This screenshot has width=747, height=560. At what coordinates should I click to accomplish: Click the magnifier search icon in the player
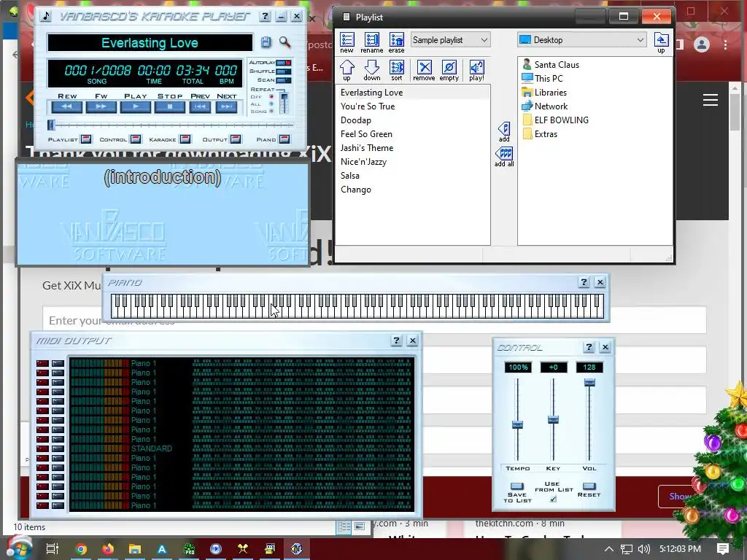(x=285, y=42)
